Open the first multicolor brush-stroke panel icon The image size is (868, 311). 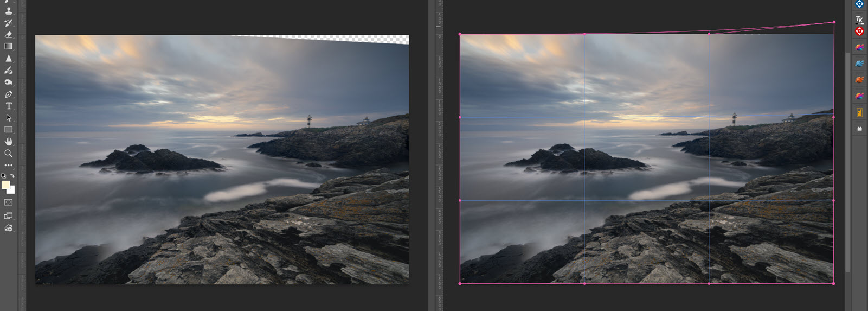[x=859, y=47]
